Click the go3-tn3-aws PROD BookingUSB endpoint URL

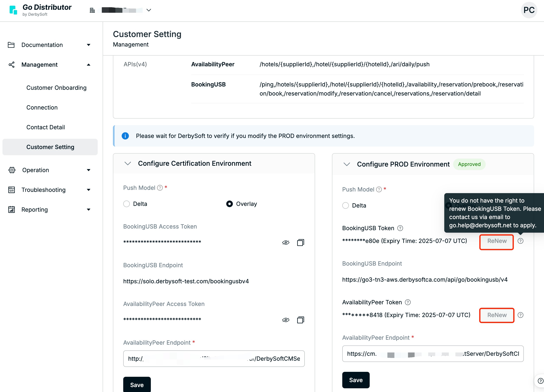[x=425, y=280]
